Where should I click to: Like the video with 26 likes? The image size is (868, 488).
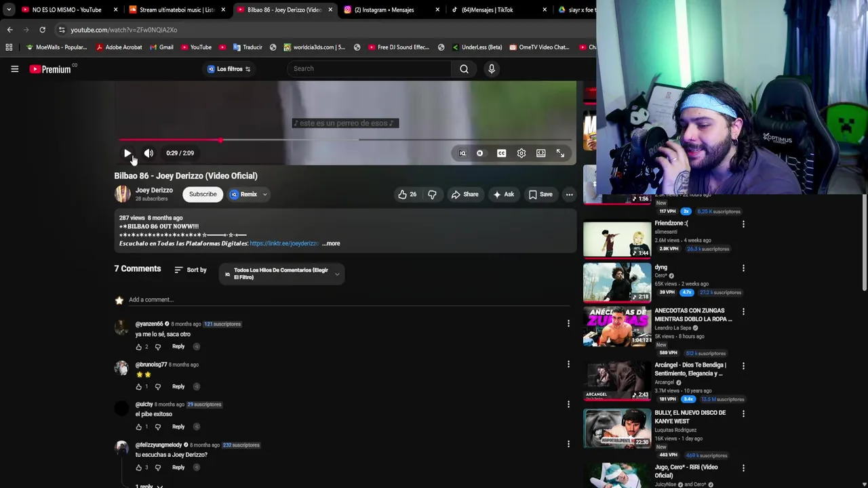point(408,195)
